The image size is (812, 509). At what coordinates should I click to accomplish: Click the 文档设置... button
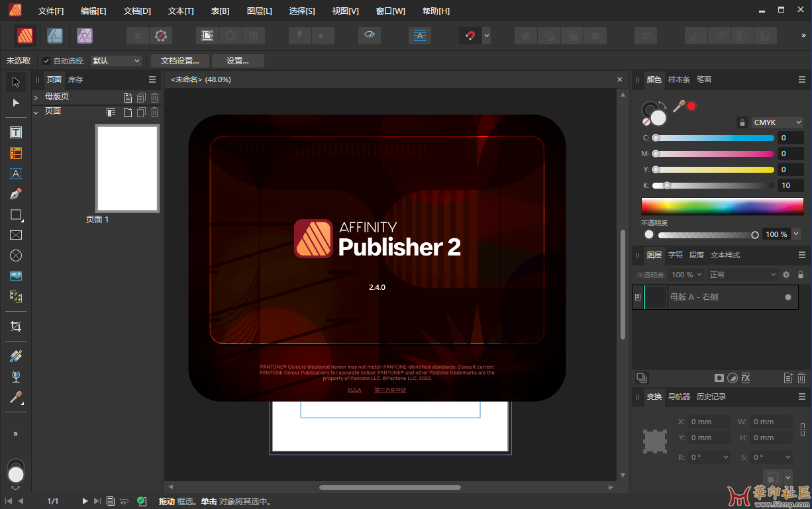tap(180, 61)
